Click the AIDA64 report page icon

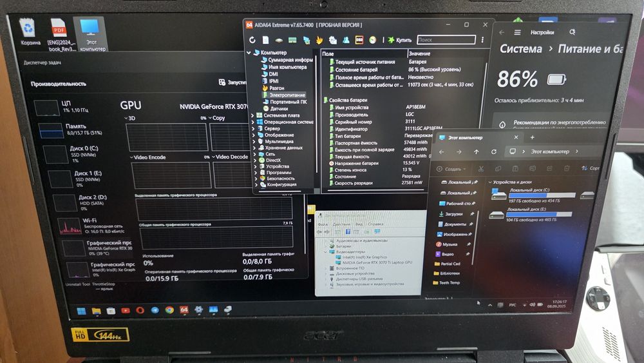(266, 40)
